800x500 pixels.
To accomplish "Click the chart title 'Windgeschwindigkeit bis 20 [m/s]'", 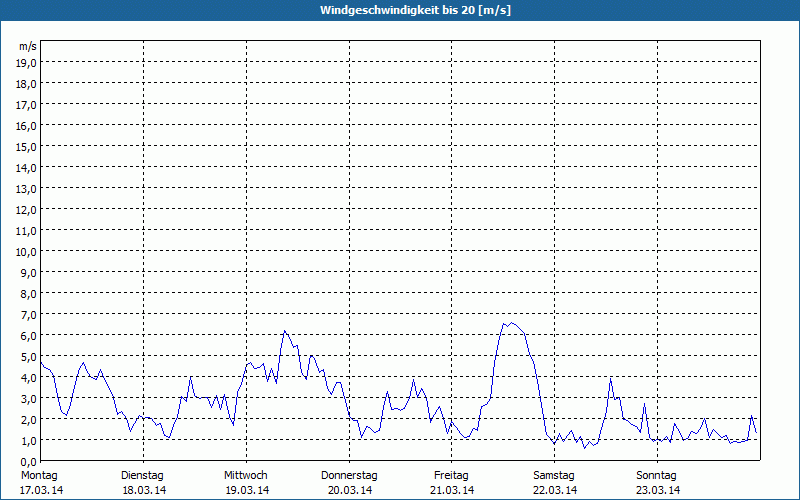I will click(x=415, y=10).
